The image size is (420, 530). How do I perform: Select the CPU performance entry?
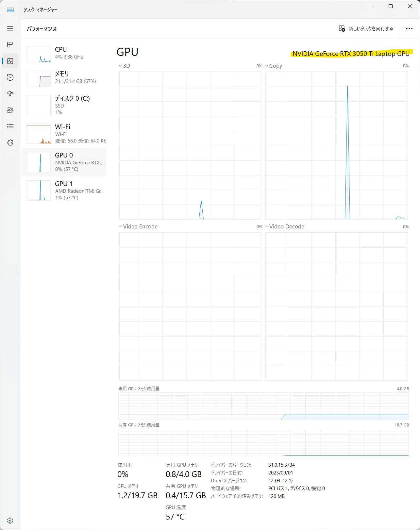[x=64, y=54]
